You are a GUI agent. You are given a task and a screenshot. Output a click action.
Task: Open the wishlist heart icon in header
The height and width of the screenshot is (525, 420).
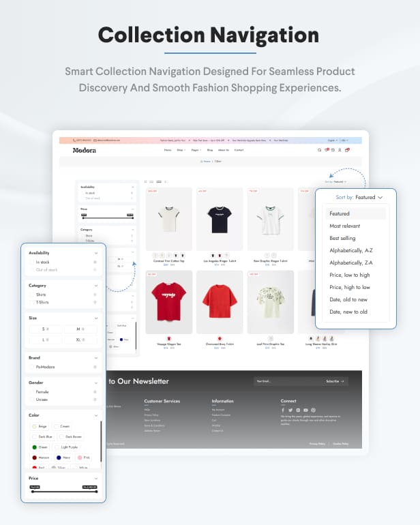(327, 150)
